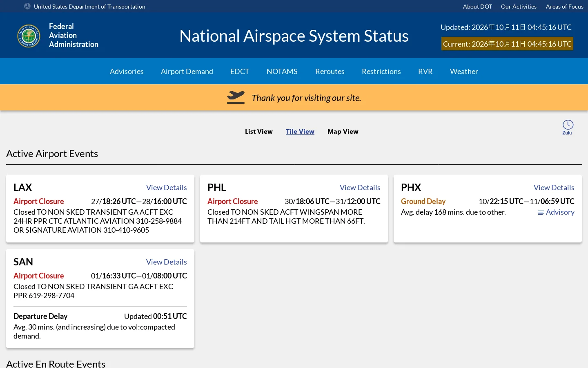Toggle the Zulu clock icon
Screen dimensions: 588x368
click(x=568, y=127)
